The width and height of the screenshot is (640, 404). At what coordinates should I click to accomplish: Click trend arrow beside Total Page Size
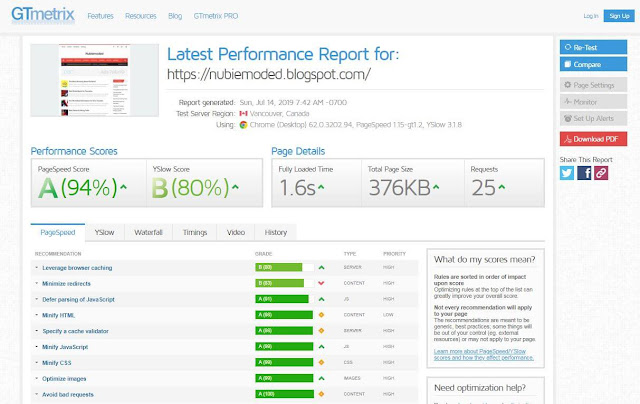pyautogui.click(x=436, y=187)
